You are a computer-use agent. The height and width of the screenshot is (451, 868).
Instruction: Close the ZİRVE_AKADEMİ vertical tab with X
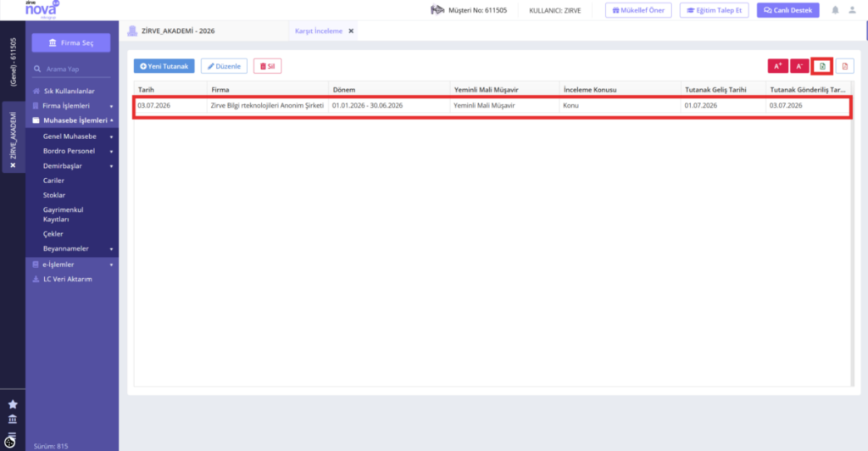(13, 165)
